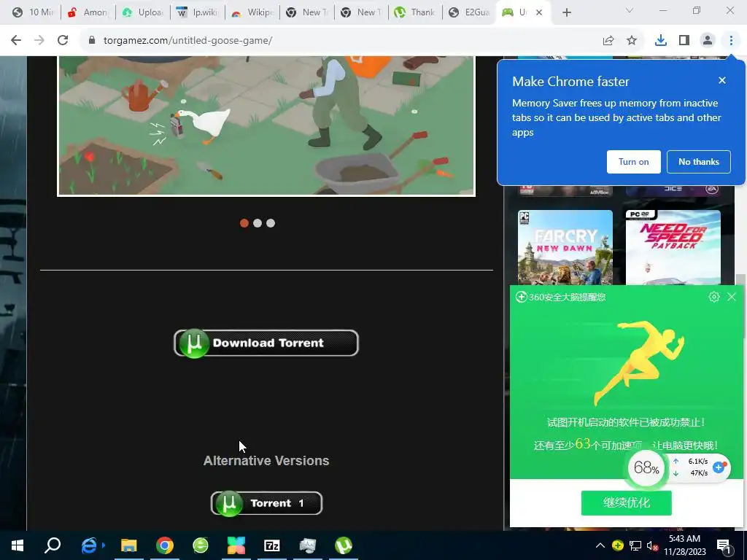Switch to the Ip.wiki tab

coord(197,12)
